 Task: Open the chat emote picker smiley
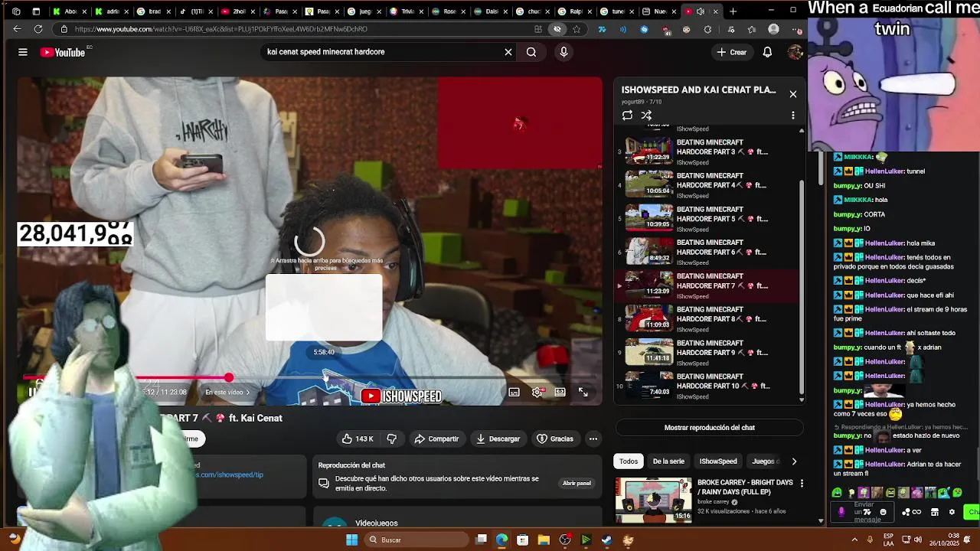click(883, 512)
